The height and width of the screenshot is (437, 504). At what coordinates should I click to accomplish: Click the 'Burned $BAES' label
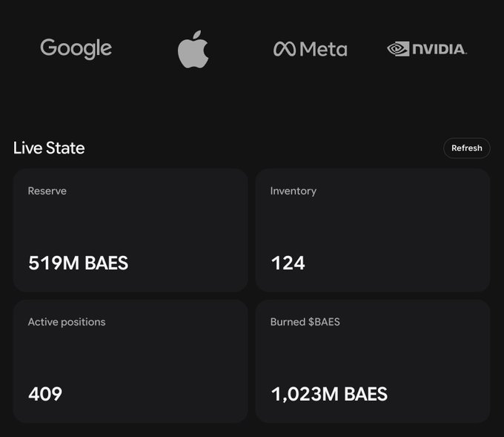[305, 322]
